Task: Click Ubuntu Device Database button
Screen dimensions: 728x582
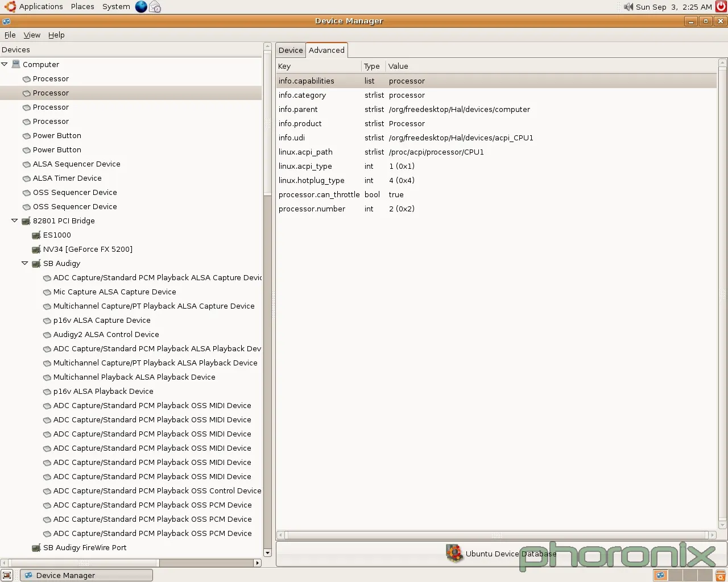Action: pyautogui.click(x=501, y=554)
